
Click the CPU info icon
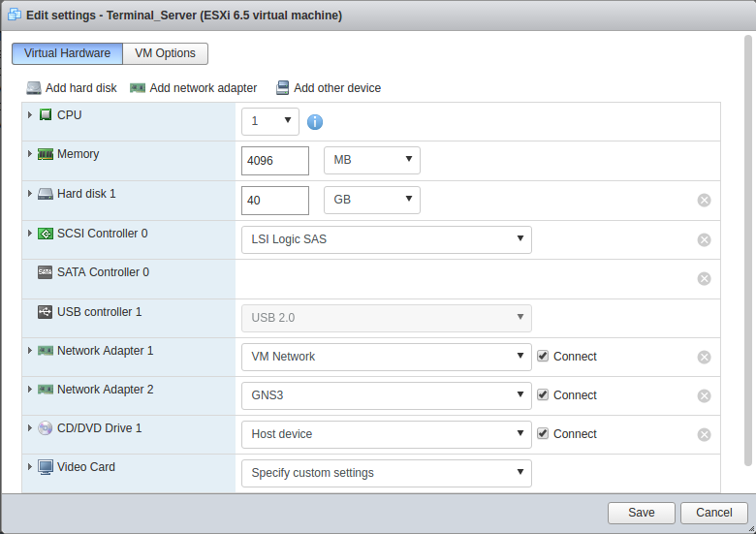315,122
